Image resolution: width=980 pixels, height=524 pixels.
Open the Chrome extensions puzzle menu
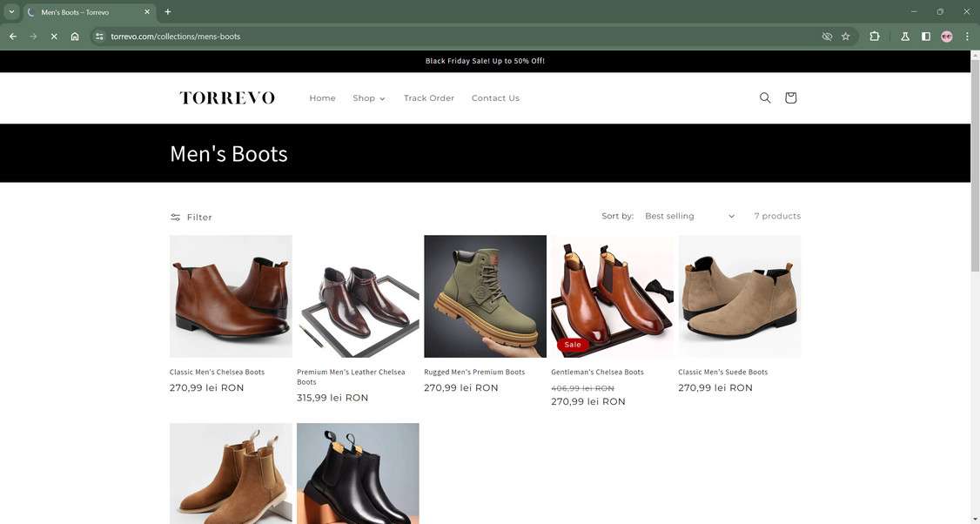click(x=873, y=36)
